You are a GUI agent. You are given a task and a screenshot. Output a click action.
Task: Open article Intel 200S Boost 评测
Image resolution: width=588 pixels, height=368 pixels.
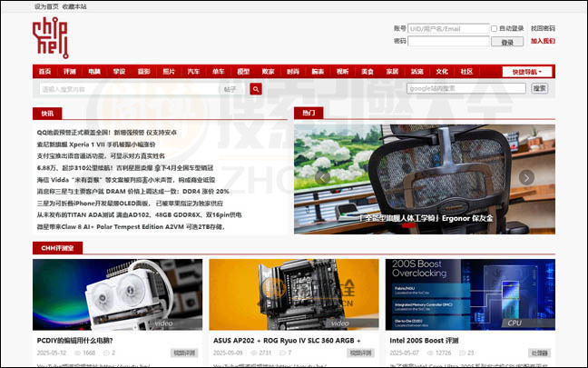click(424, 341)
